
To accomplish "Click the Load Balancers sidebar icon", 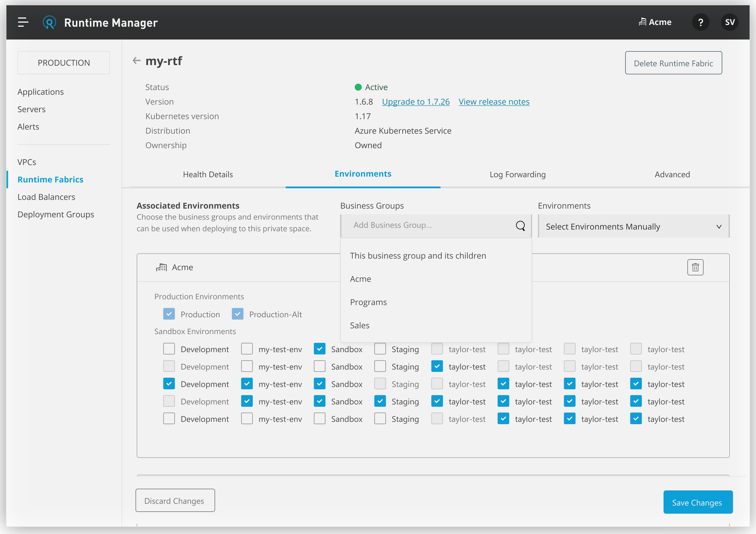I will [x=46, y=196].
